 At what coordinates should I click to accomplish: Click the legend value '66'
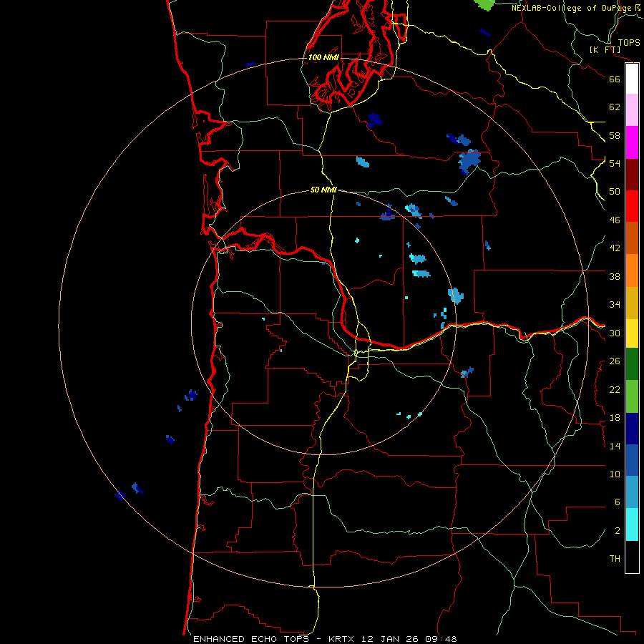(x=615, y=79)
